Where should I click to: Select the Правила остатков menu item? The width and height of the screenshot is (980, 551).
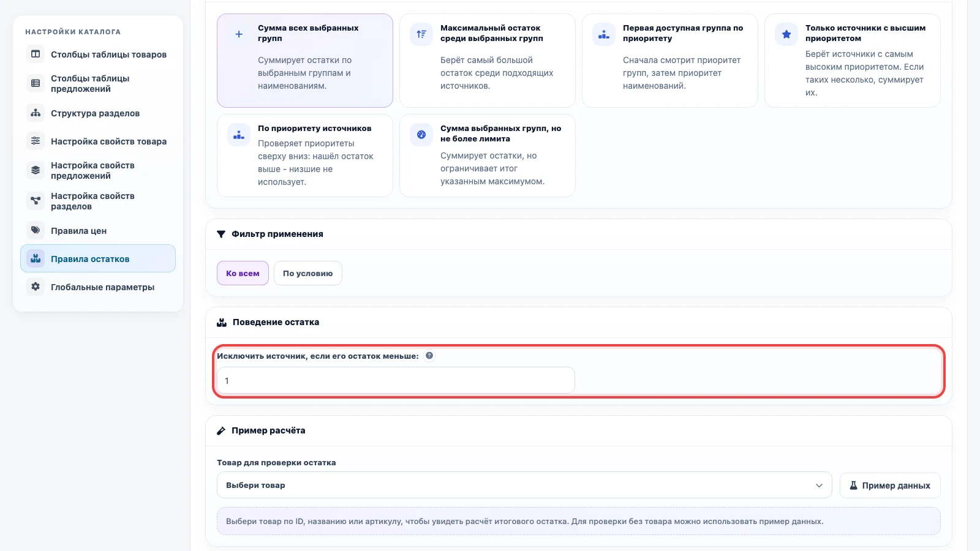[x=98, y=259]
